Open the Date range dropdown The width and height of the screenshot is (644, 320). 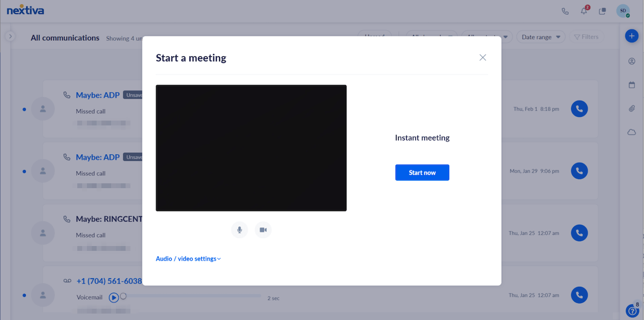pyautogui.click(x=540, y=37)
